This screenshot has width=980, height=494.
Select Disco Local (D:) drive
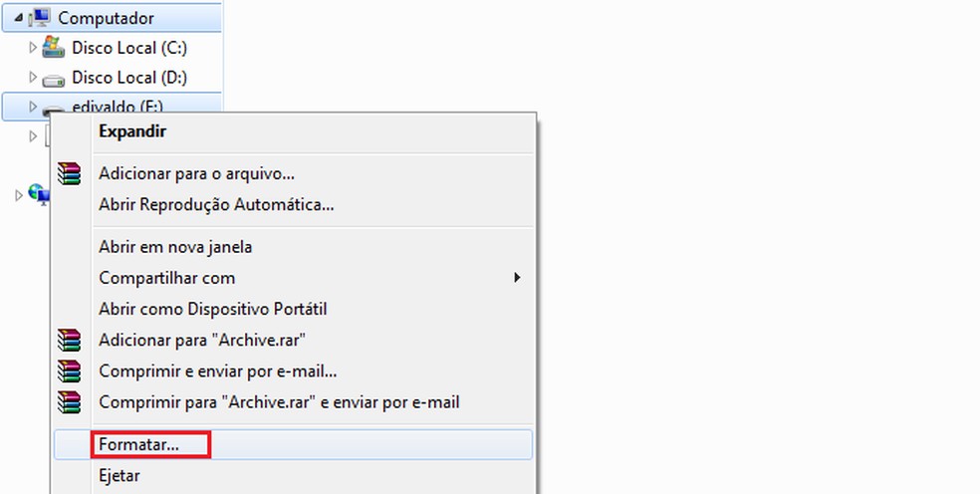[129, 78]
